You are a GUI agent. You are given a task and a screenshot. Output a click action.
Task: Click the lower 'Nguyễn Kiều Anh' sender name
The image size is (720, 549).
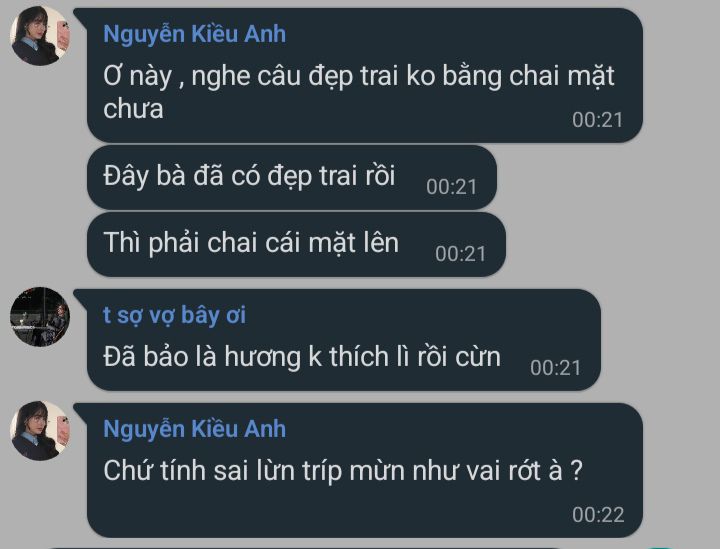pyautogui.click(x=195, y=429)
